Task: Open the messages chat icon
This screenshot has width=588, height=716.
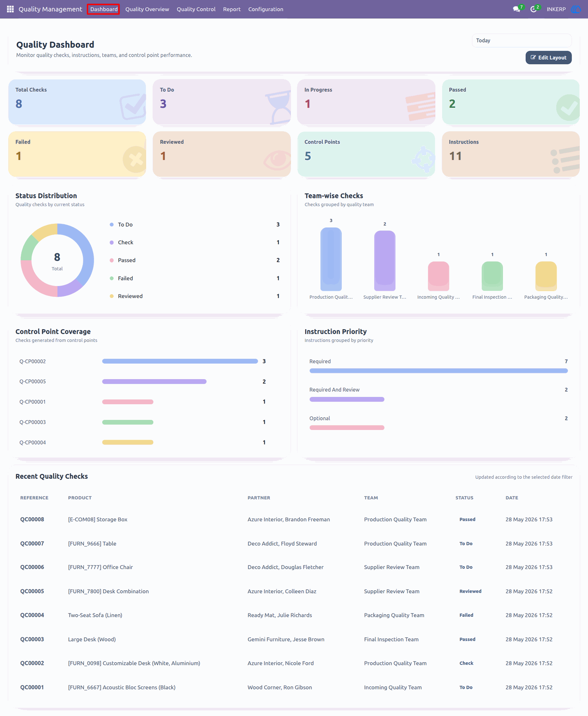Action: pyautogui.click(x=516, y=9)
